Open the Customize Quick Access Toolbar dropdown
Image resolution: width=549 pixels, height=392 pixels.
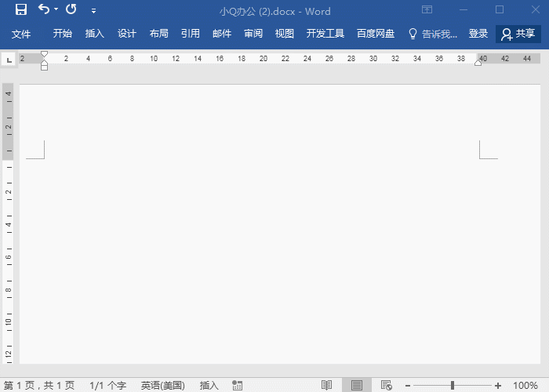94,11
